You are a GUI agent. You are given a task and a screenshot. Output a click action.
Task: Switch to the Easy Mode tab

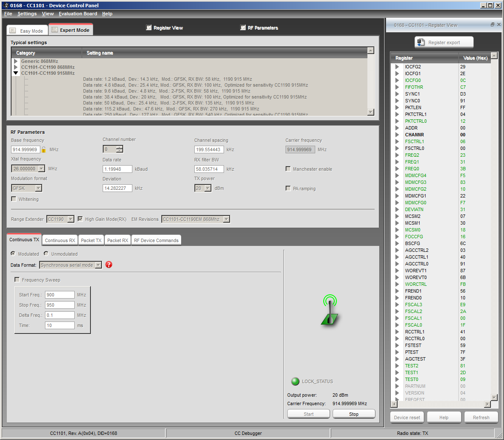coord(27,31)
